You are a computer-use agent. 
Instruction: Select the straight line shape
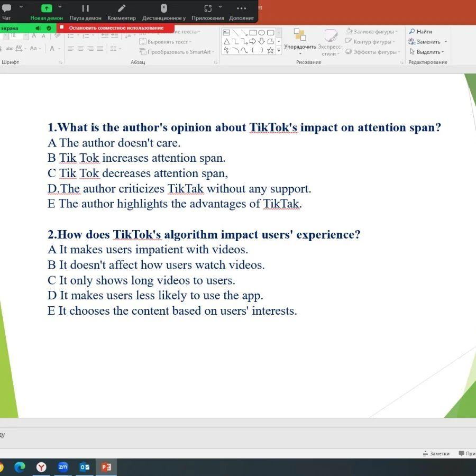coord(235,32)
